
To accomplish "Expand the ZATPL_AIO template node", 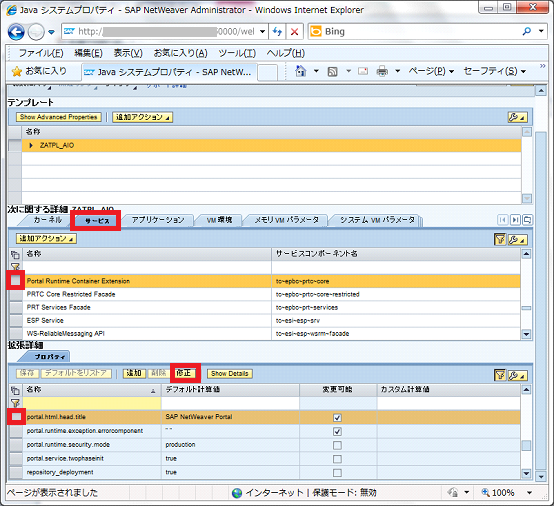I will (31, 145).
